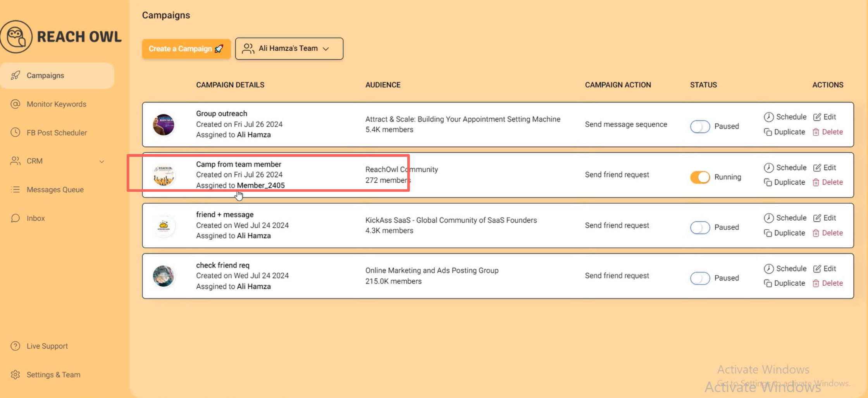Click Delete trash icon for check friend req
This screenshot has height=398, width=868.
tap(816, 283)
